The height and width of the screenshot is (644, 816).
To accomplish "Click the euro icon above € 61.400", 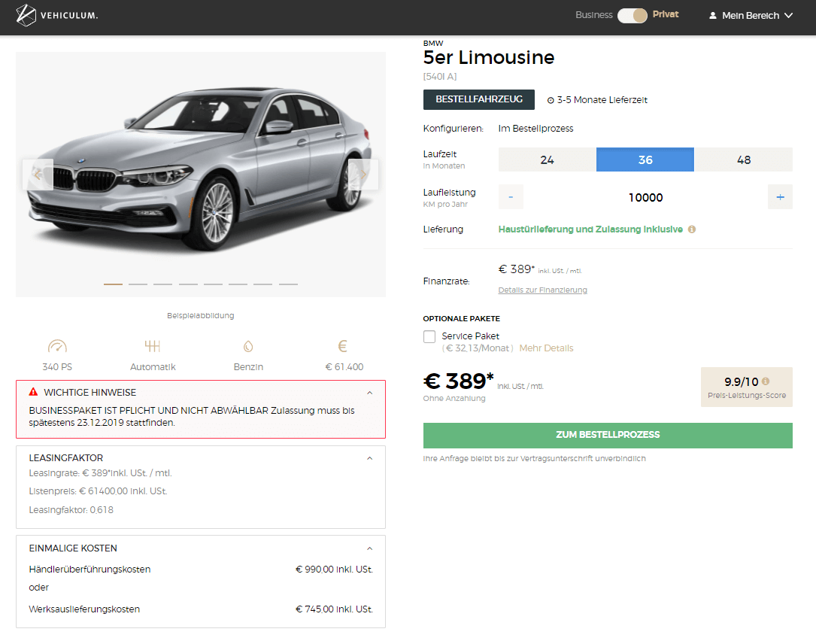I will (342, 346).
